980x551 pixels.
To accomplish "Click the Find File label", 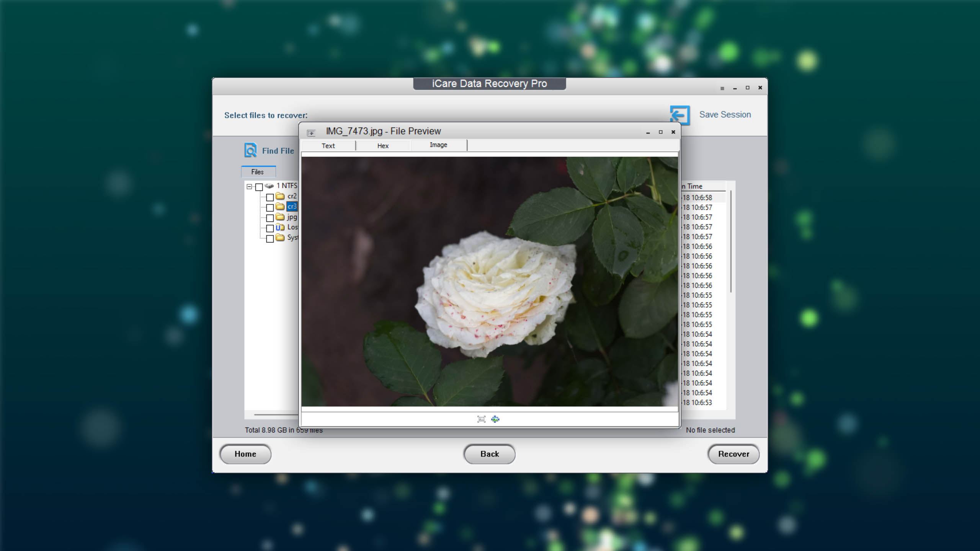I will point(278,151).
